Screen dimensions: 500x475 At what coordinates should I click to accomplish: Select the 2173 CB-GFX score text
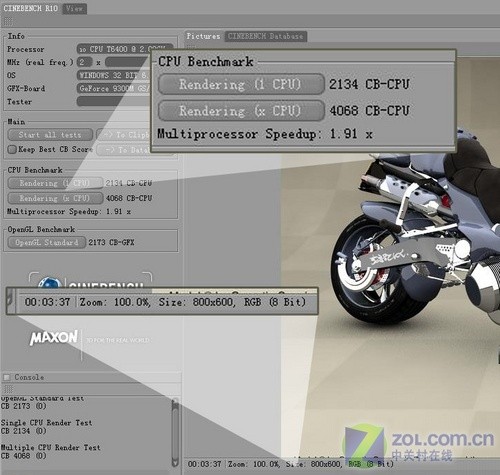click(111, 242)
